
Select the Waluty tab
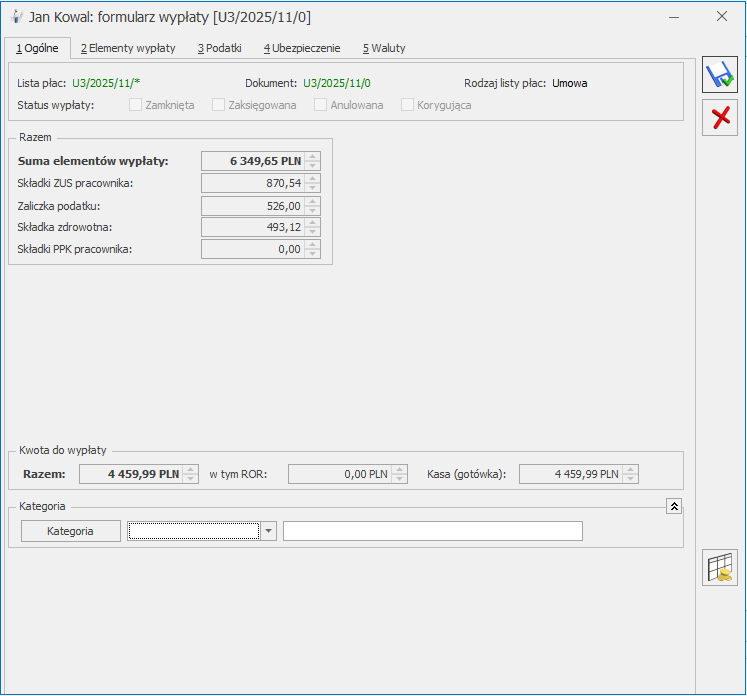point(384,48)
